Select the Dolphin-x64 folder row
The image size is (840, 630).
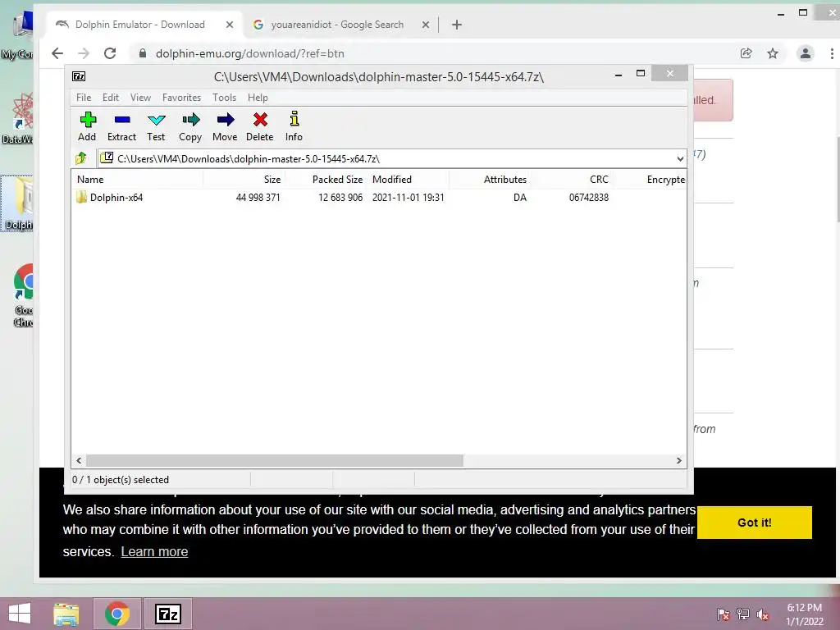(x=378, y=197)
